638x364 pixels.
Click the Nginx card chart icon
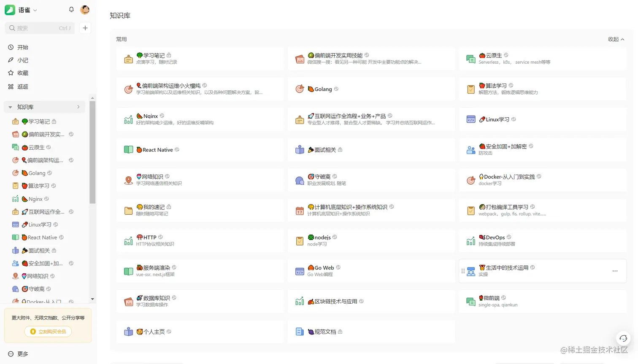tap(129, 119)
